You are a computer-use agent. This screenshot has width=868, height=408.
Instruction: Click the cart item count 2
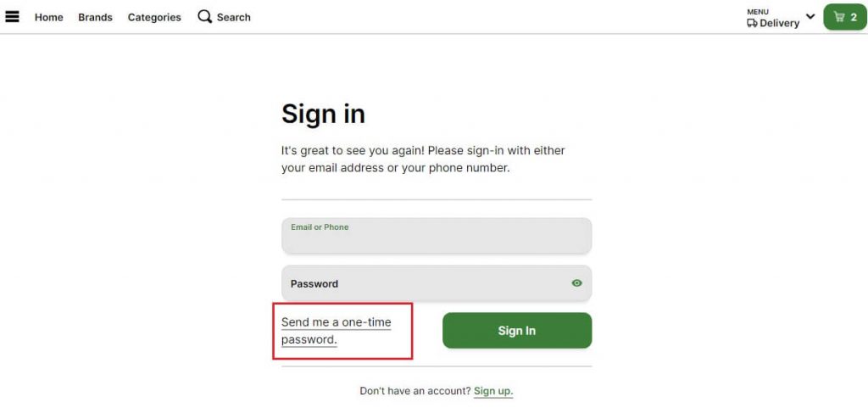[x=854, y=17]
